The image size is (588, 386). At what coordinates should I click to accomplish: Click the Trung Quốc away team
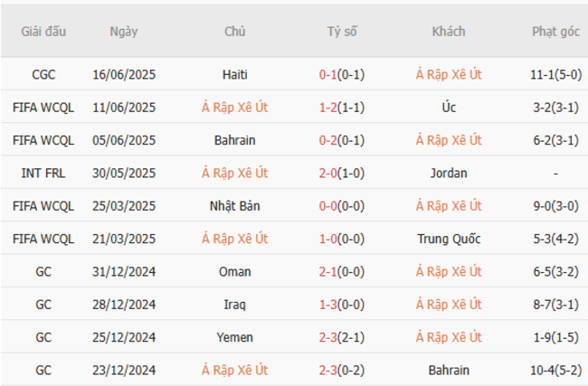tap(449, 239)
